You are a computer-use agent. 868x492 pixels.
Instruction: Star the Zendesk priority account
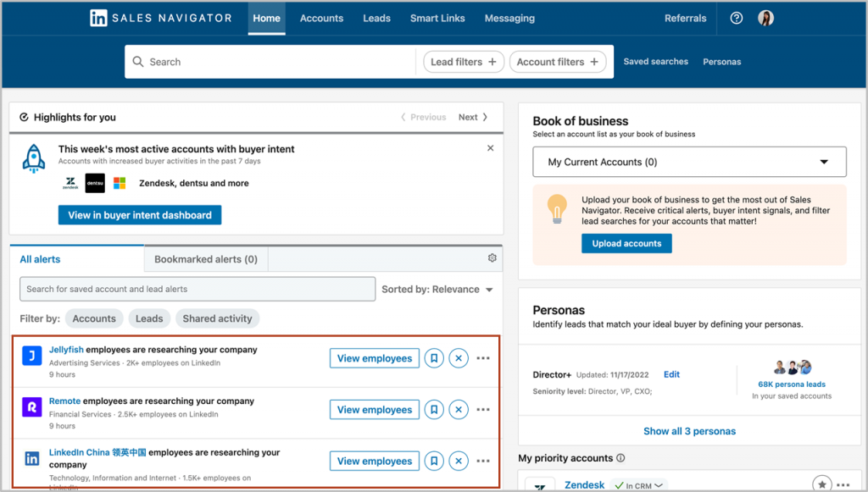822,484
